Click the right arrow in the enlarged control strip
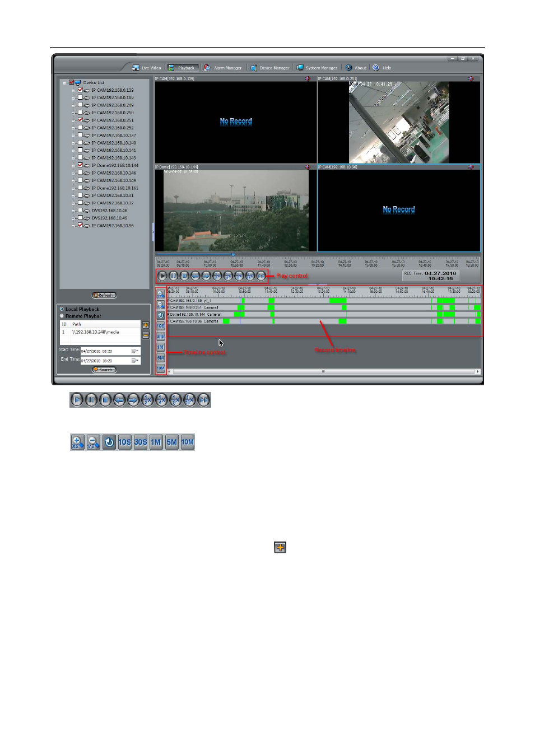Screen dimensions: 535x756 [133, 400]
